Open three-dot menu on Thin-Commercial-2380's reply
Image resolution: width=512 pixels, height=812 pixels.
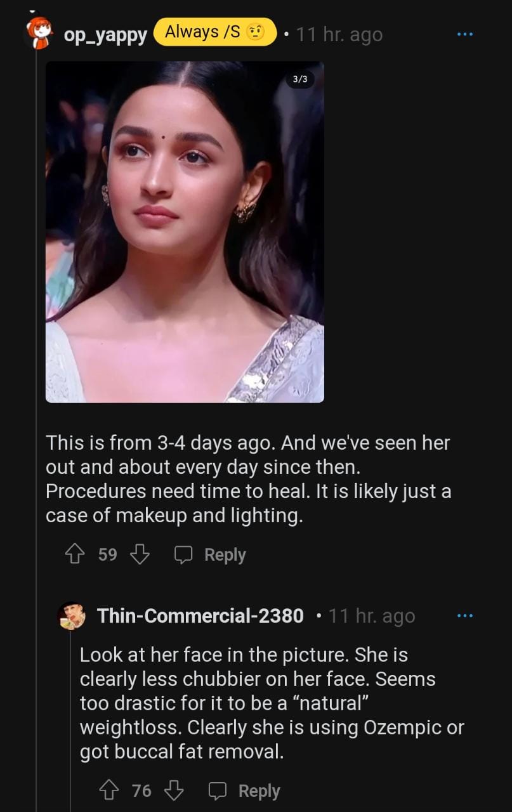click(465, 615)
